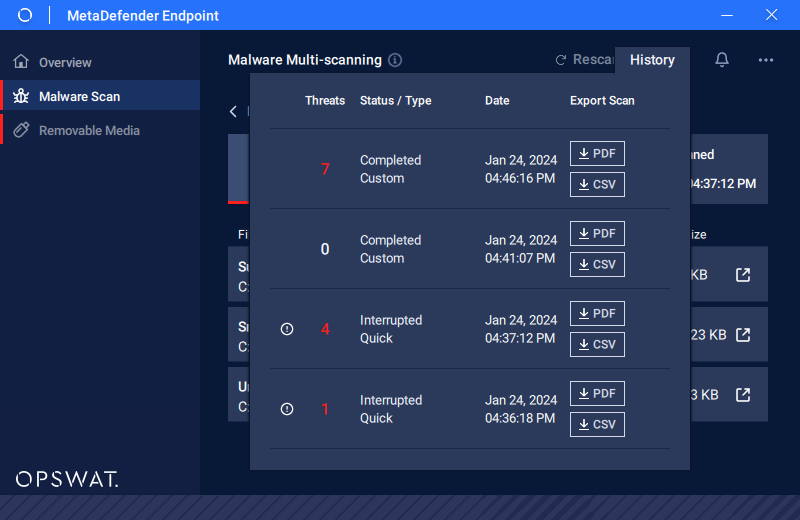
Task: Click the Date column header
Action: coord(497,101)
